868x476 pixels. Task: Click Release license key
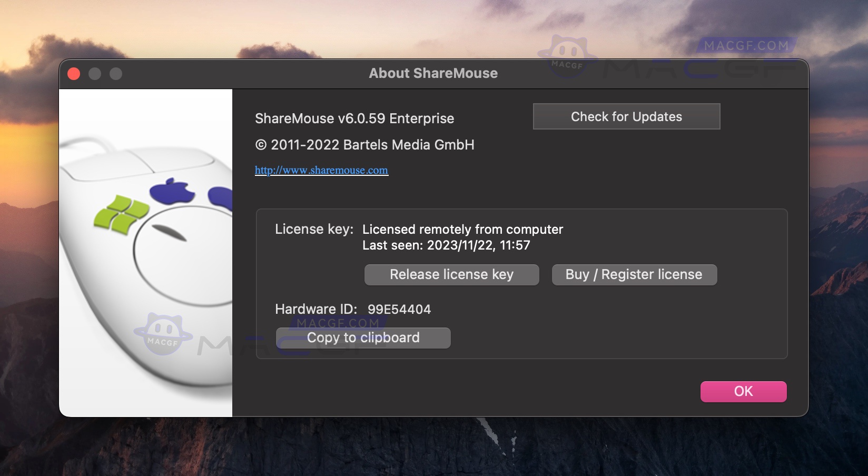click(x=451, y=274)
